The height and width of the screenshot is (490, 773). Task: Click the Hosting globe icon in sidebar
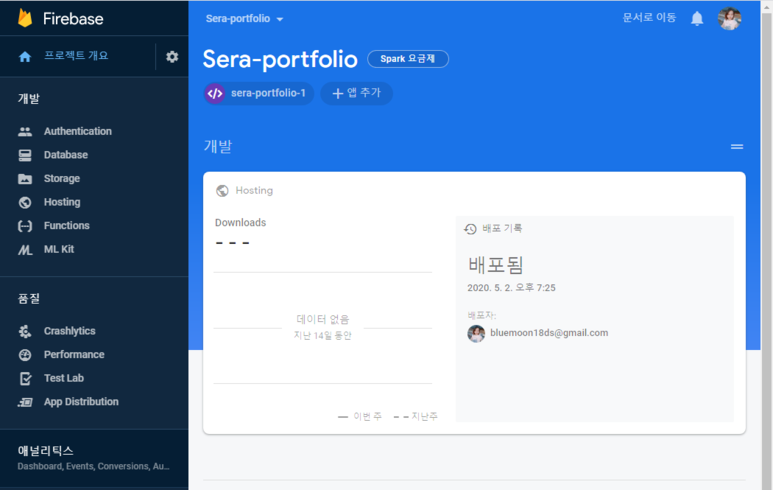25,202
